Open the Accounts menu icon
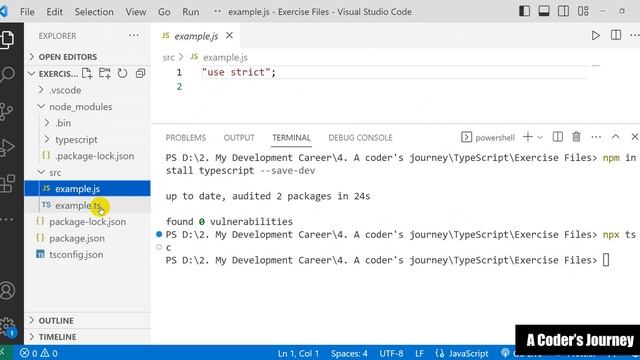 click(7, 291)
